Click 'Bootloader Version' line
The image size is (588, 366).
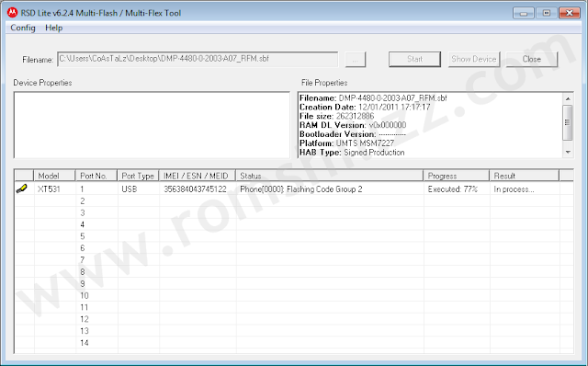click(x=353, y=134)
